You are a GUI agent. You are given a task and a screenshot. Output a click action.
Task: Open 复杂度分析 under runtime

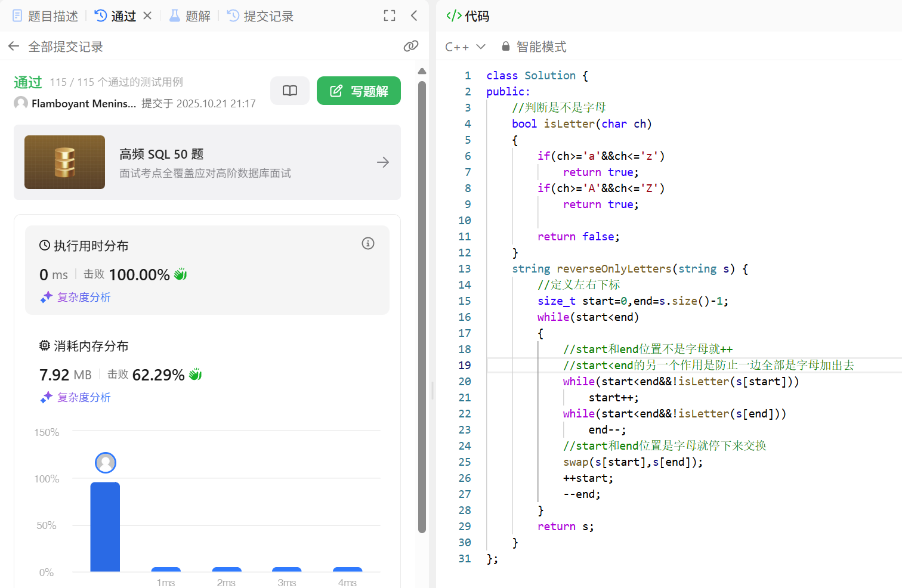pyautogui.click(x=76, y=297)
